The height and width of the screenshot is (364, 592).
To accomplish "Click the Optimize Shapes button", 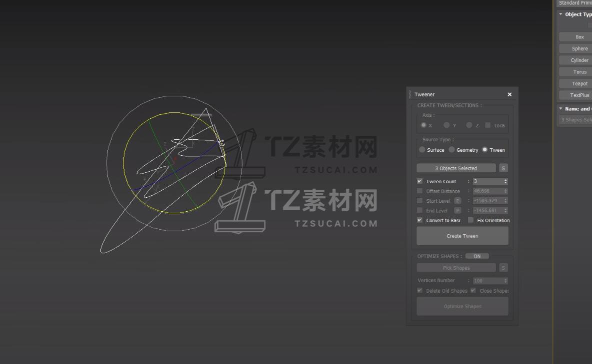I will point(462,306).
